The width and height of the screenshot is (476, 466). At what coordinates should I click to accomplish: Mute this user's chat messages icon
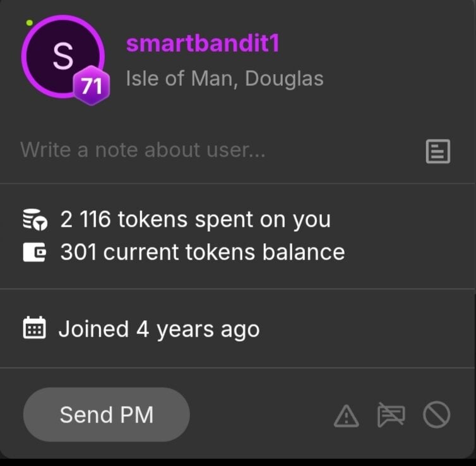click(391, 415)
